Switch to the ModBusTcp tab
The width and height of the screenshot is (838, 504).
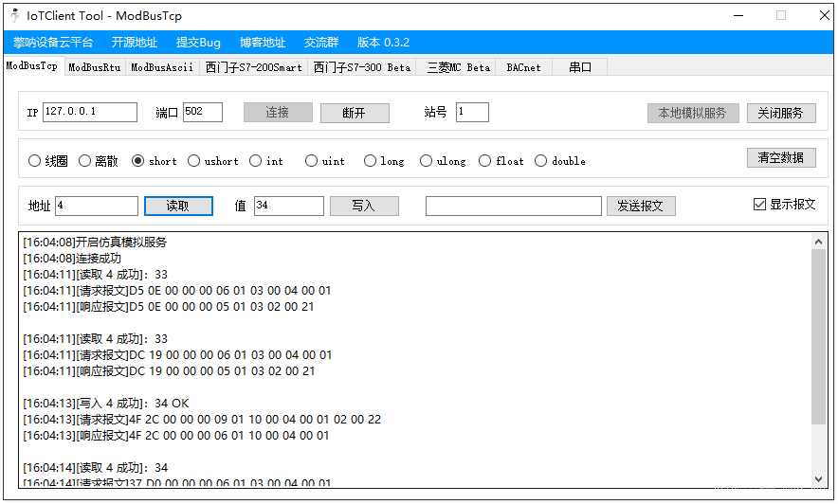click(32, 65)
